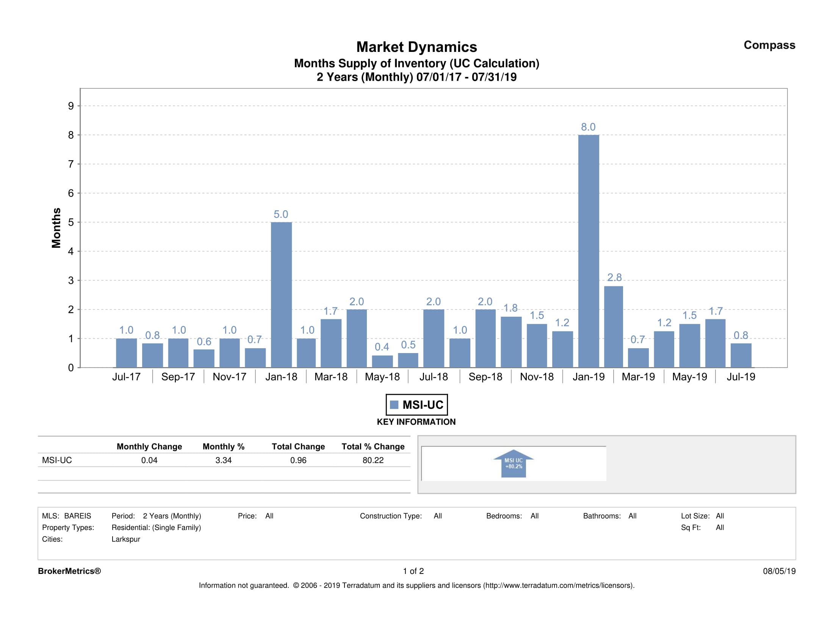Screen dimensions: 833x644
Task: Click the MSI UC +80.2% arrow icon
Action: point(514,464)
